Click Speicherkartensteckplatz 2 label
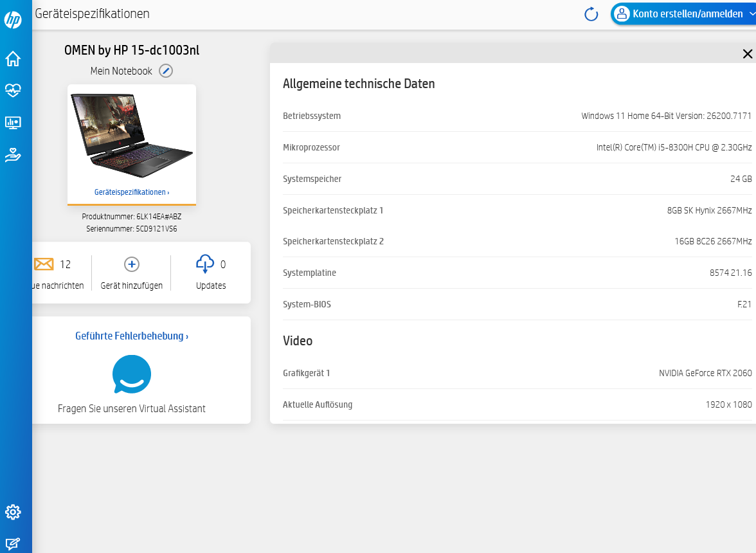The width and height of the screenshot is (756, 553). click(x=333, y=241)
